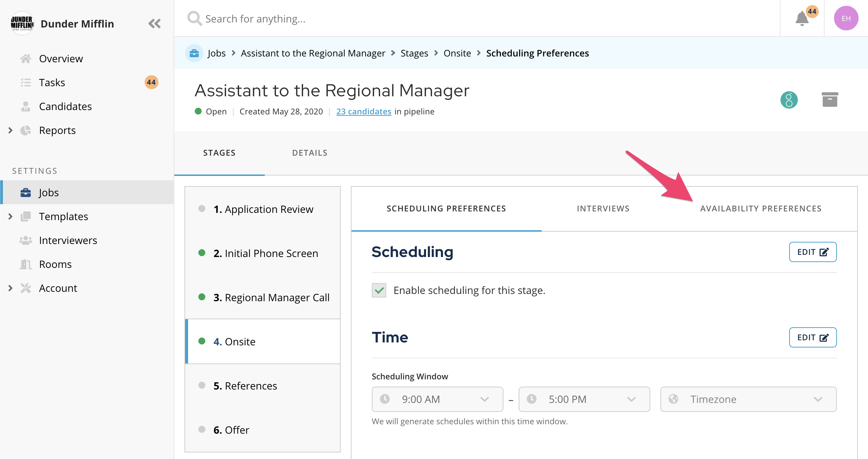Click Scheduling Preferences breadcrumb text
868x459 pixels.
coord(537,53)
